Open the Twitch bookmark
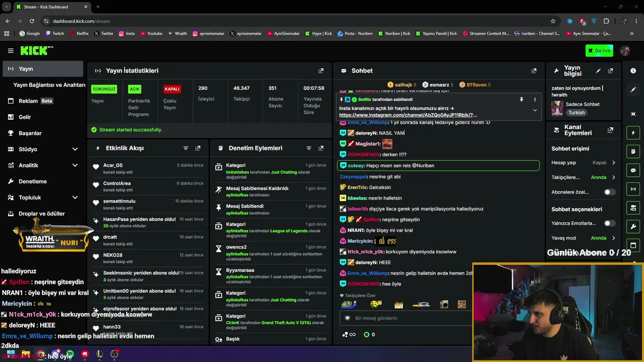 click(55, 34)
